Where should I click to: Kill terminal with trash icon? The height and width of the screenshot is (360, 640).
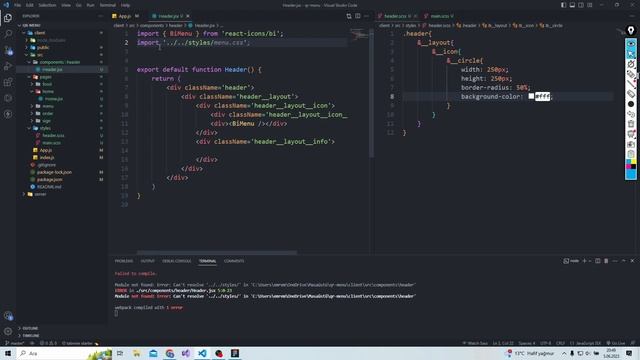click(606, 261)
